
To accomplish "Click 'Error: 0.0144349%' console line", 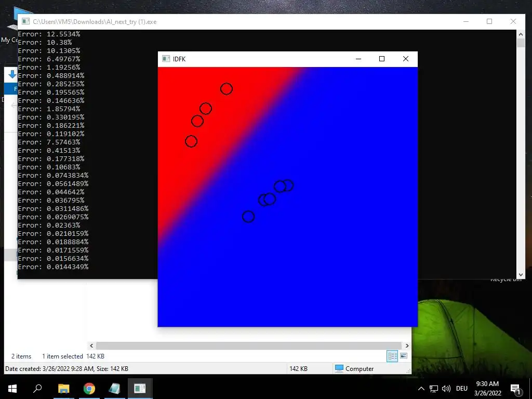I will coord(54,267).
